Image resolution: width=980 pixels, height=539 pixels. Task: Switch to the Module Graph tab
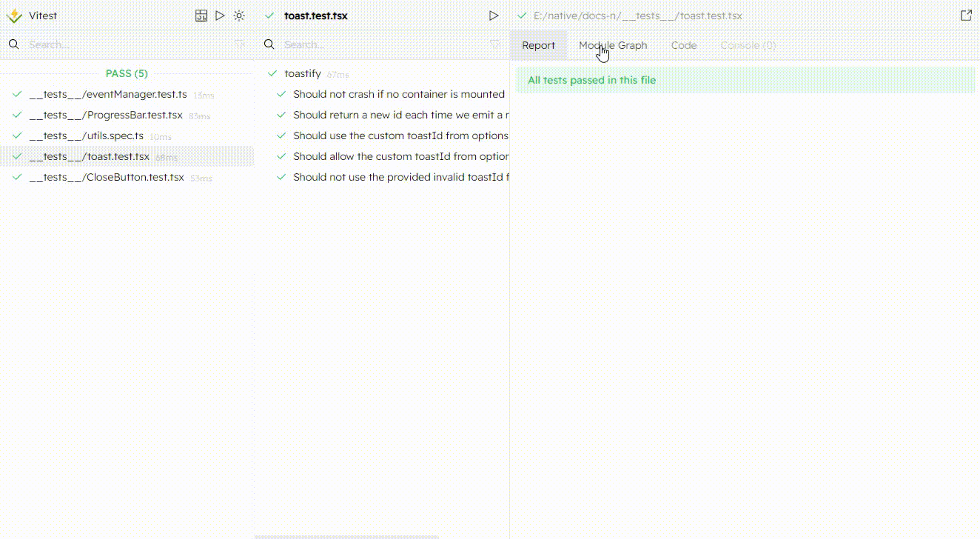[x=613, y=45]
